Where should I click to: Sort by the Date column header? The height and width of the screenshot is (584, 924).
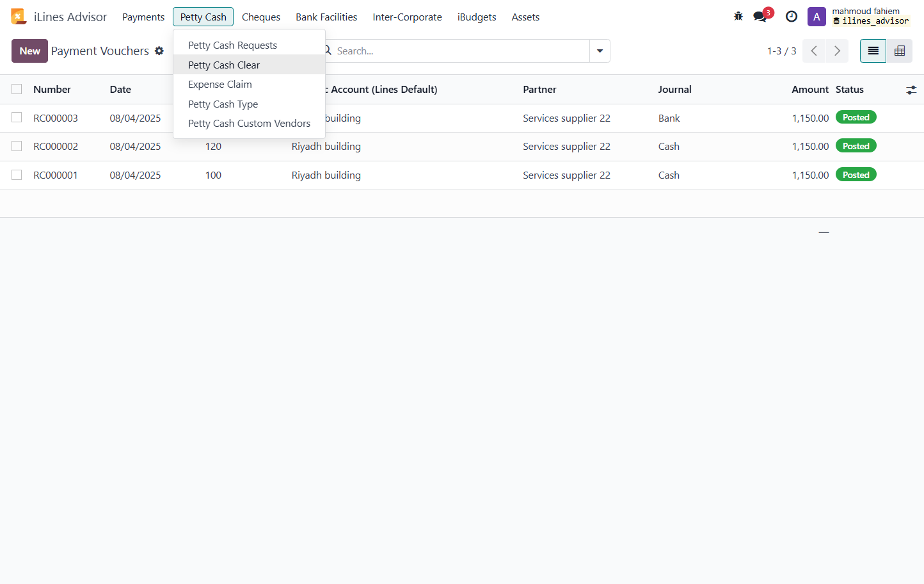(x=120, y=90)
